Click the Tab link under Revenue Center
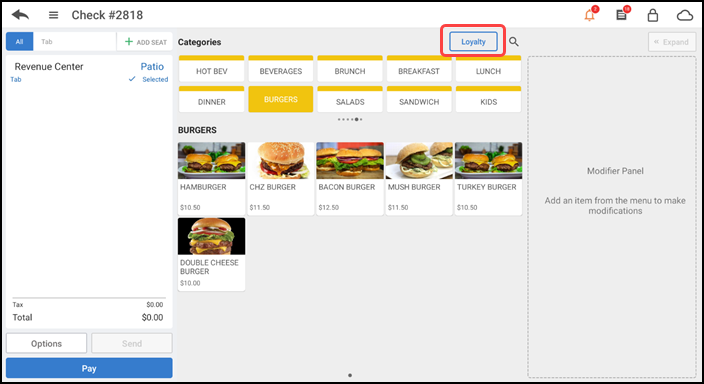This screenshot has width=704, height=384. 16,79
